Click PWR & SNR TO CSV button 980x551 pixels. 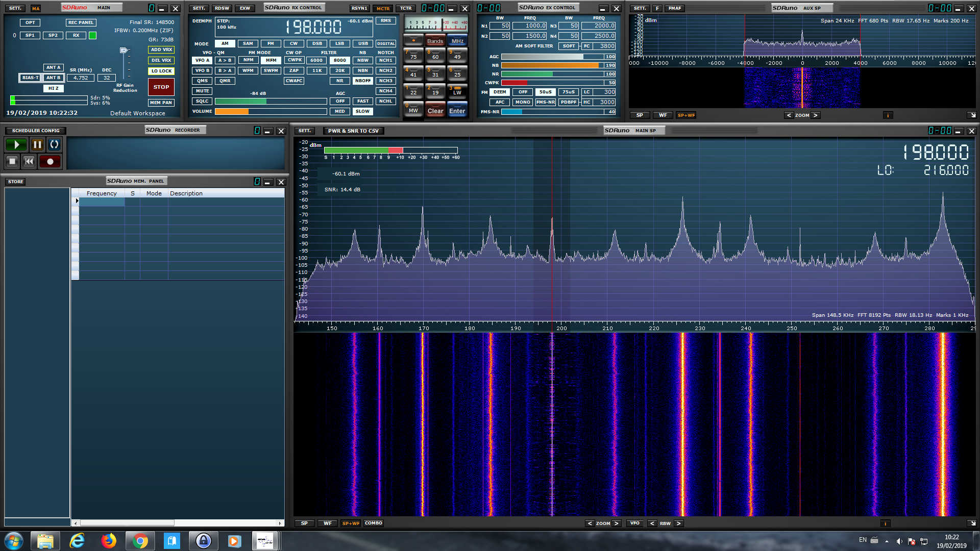353,131
